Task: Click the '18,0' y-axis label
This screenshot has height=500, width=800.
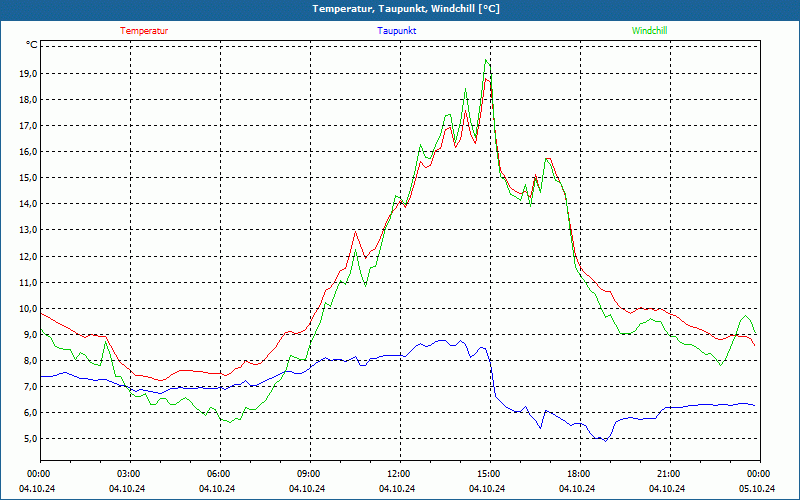Action: 29,99
